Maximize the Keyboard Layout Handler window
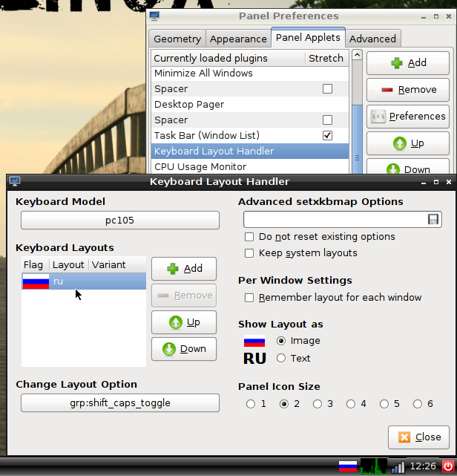Viewport: 457px width, 476px height. click(436, 182)
